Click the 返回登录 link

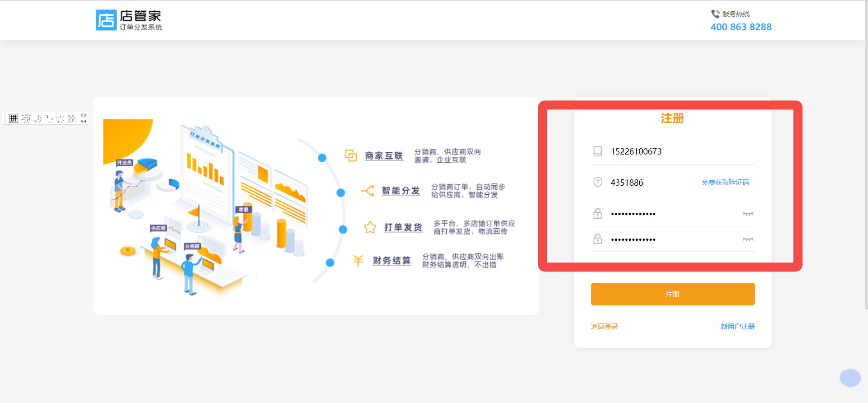click(604, 327)
